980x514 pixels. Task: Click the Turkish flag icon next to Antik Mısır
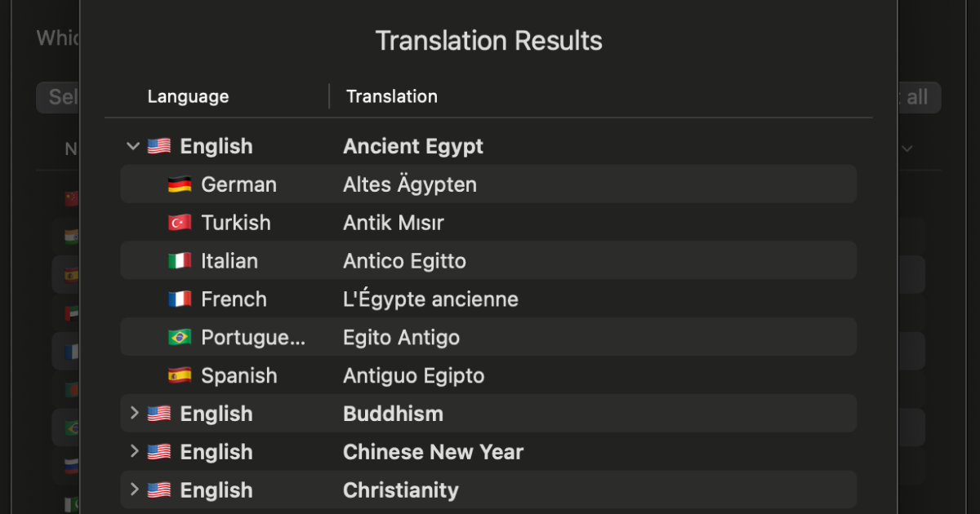coord(181,222)
